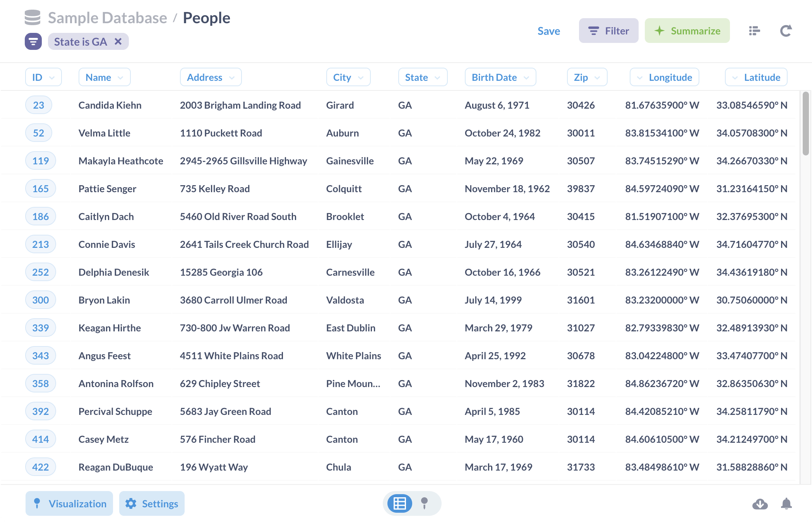
Task: Remove the State is GA filter
Action: click(x=118, y=41)
